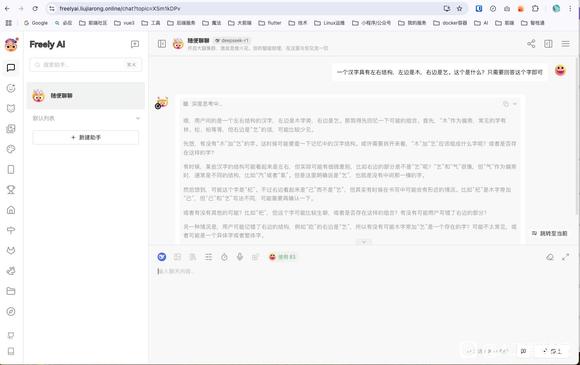580x365 pixels.
Task: Go back in the browser
Action: coord(7,8)
